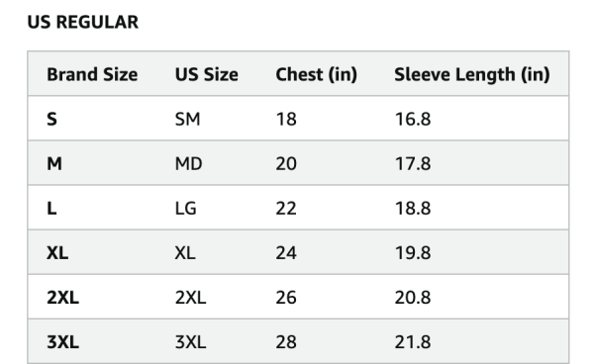Click the SM US size cell
594x364 pixels.
[x=187, y=119]
